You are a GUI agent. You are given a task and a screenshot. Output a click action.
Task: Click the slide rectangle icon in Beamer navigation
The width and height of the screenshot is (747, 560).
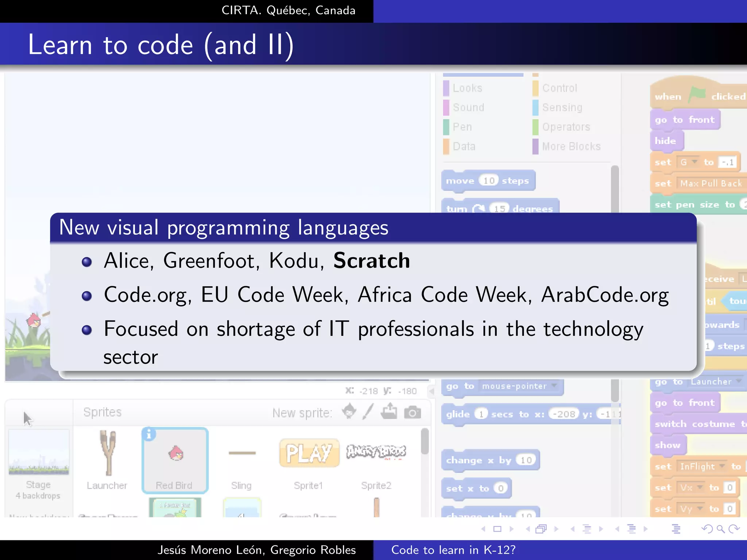[x=497, y=529]
